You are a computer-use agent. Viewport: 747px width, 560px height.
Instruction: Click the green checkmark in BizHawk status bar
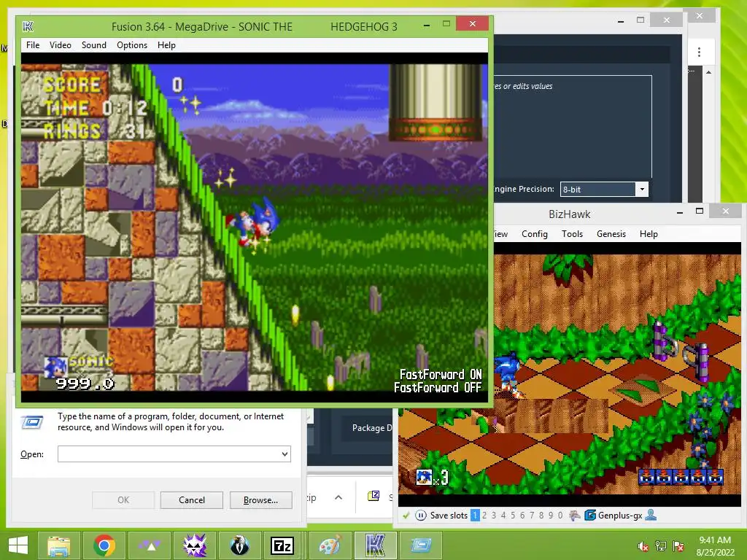pyautogui.click(x=406, y=516)
